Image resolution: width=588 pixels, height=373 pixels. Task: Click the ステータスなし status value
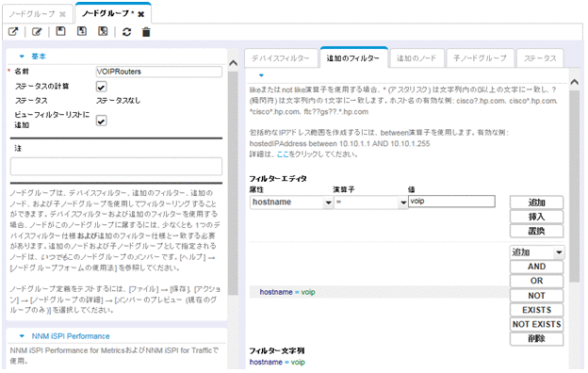(119, 101)
